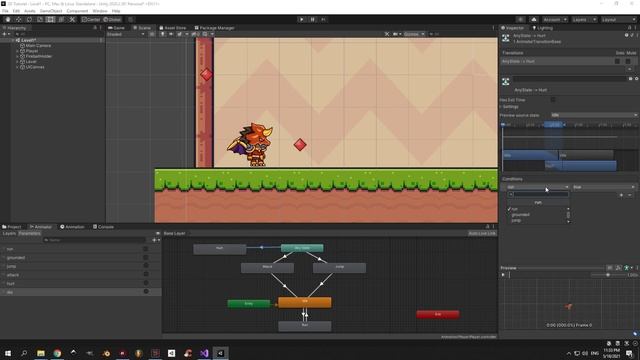
Task: Select the Scale tool in toolbar
Action: (40, 19)
